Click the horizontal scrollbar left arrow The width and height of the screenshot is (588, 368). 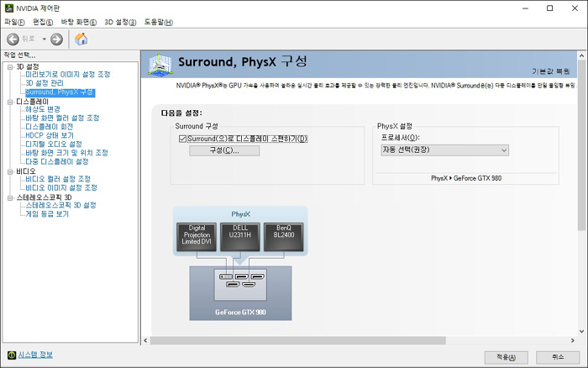pos(146,340)
